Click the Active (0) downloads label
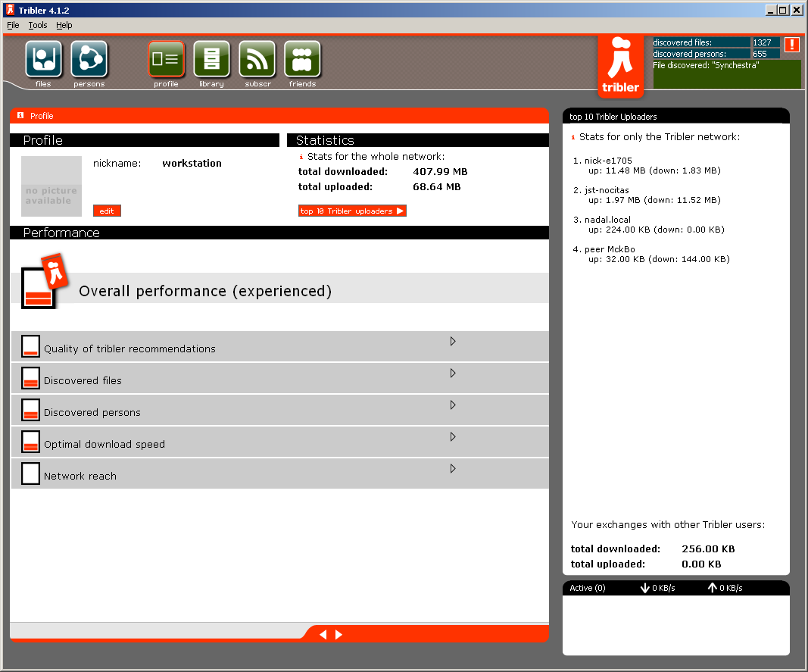The width and height of the screenshot is (808, 672). pos(588,588)
